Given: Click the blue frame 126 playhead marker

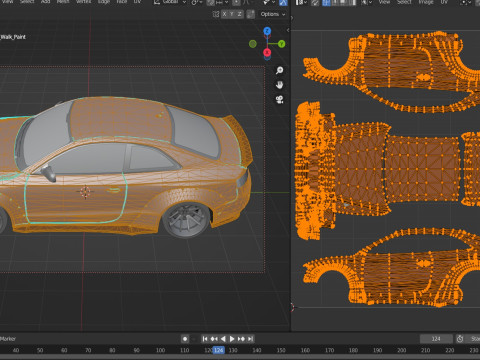Looking at the screenshot, I should point(219,350).
